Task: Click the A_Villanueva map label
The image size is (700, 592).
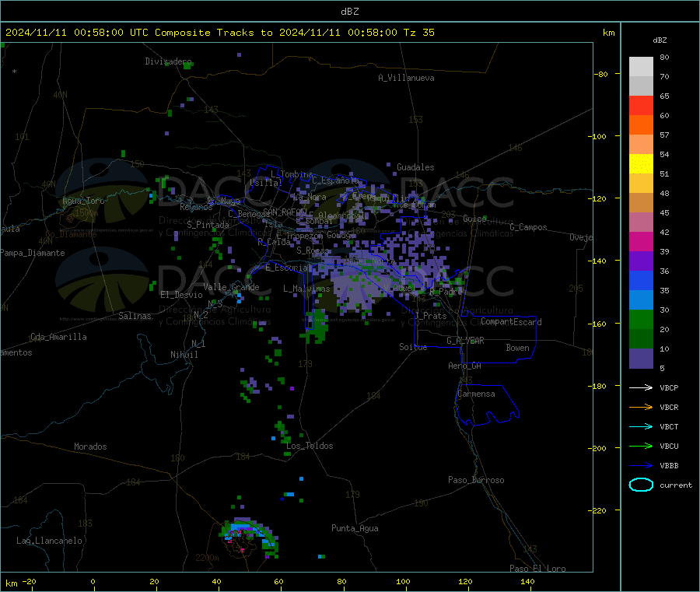Action: click(406, 78)
